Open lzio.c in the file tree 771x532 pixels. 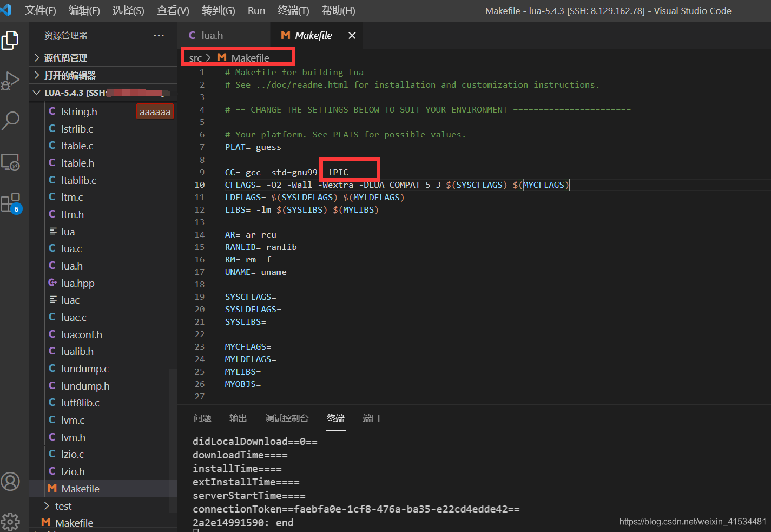click(x=73, y=454)
